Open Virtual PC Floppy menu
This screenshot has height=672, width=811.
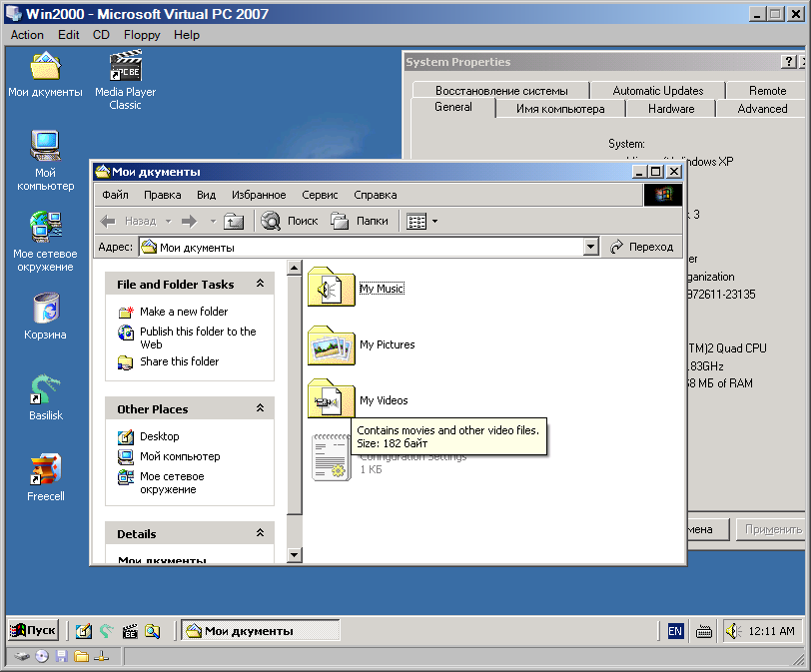142,35
